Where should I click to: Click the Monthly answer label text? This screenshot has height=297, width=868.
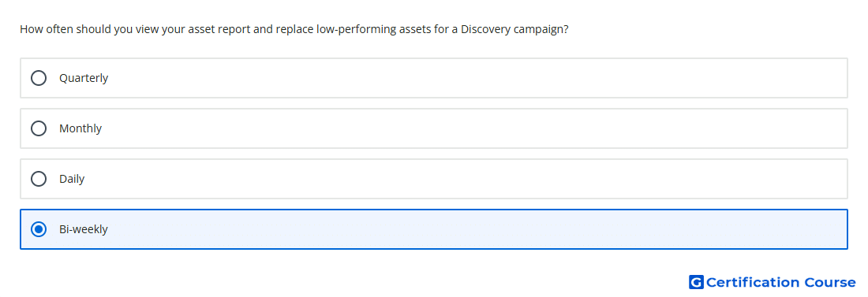(x=80, y=128)
